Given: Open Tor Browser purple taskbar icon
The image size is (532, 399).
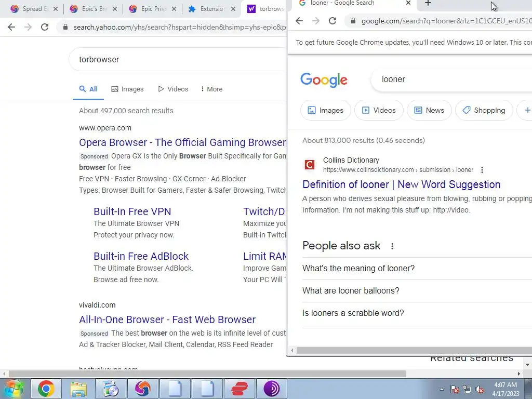Looking at the screenshot, I should click(271, 389).
